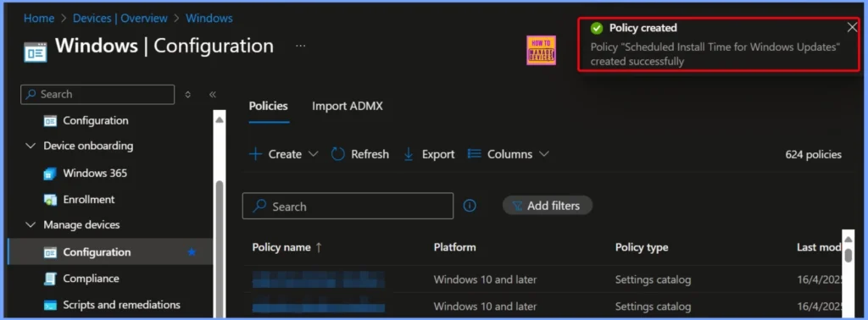Open the more options ellipsis beside title
868x320 pixels.
[x=301, y=46]
